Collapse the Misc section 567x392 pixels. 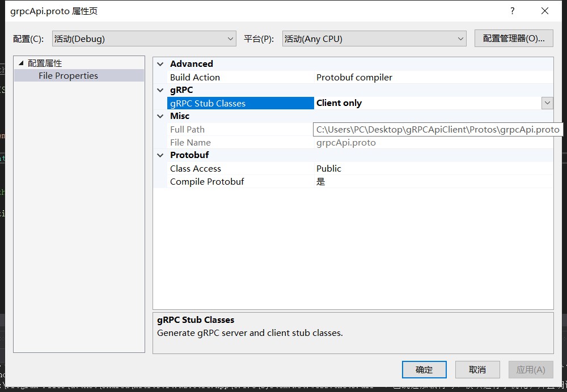[160, 116]
